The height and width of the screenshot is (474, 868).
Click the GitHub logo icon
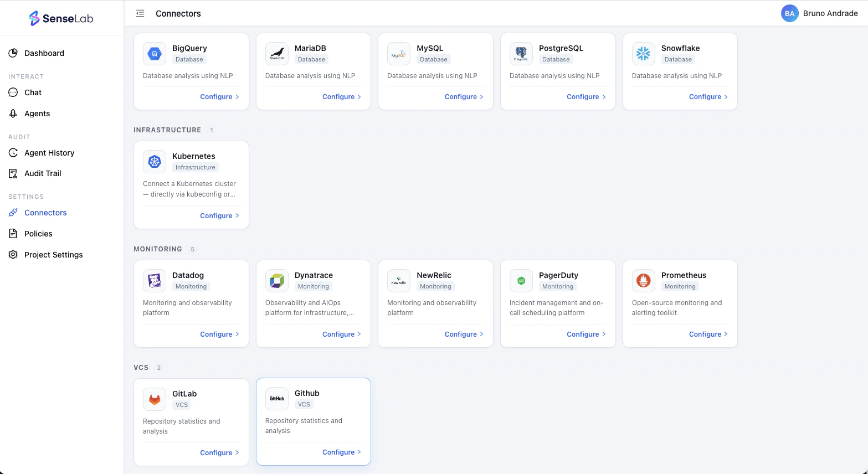277,399
